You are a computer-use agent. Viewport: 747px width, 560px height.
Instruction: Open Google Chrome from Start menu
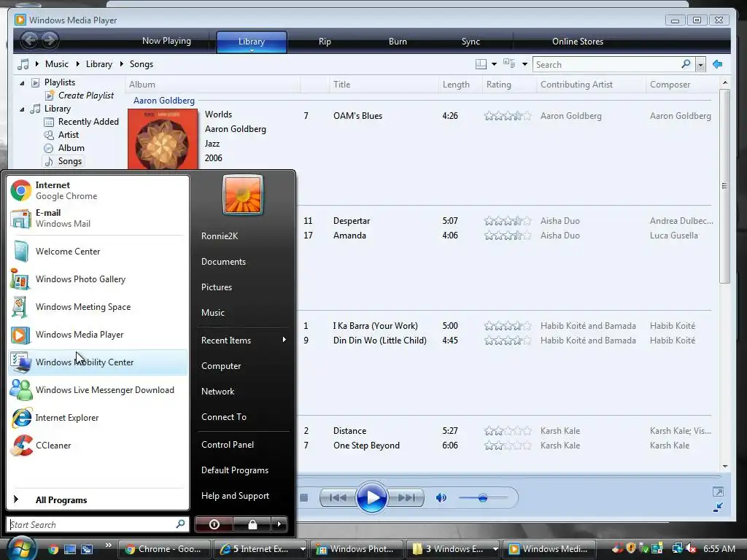pos(98,190)
